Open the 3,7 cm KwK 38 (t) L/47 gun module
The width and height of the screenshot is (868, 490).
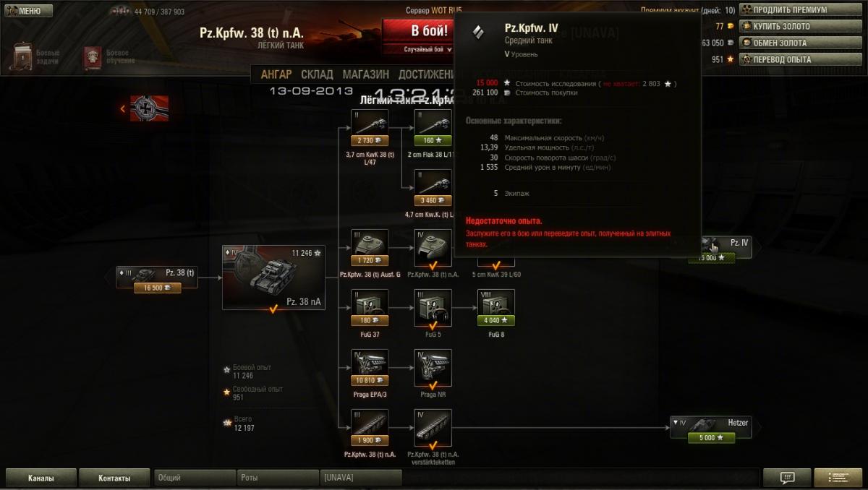[x=370, y=122]
